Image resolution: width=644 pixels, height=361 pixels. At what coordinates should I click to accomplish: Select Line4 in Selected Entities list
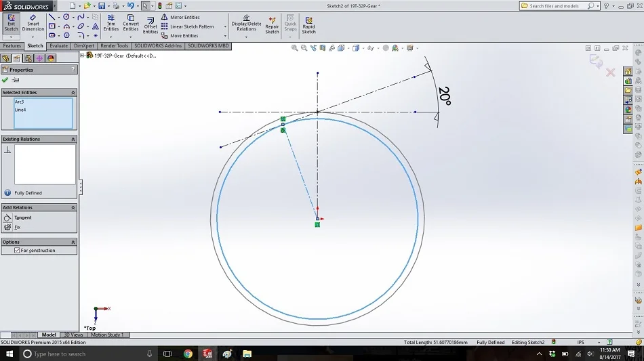[20, 110]
